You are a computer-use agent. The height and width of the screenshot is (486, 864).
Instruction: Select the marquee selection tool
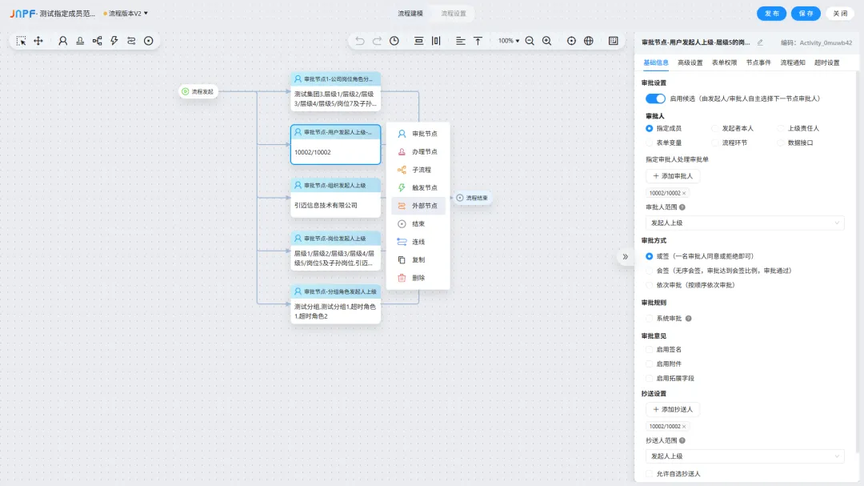coord(21,41)
